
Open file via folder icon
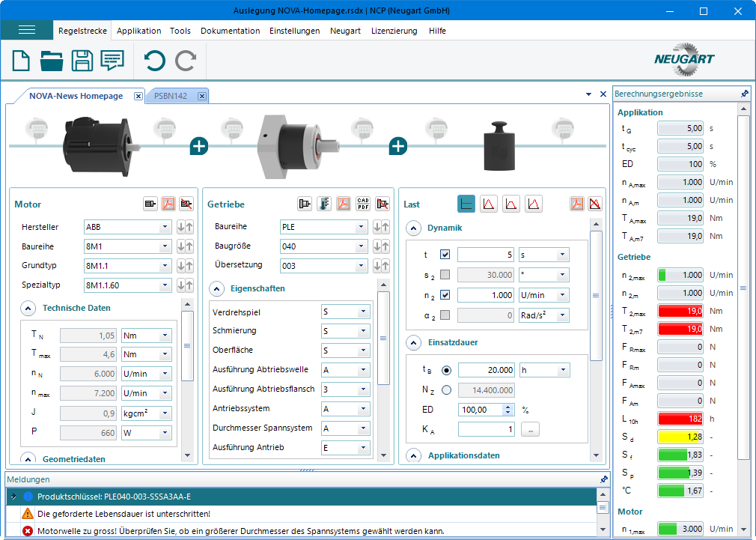52,61
